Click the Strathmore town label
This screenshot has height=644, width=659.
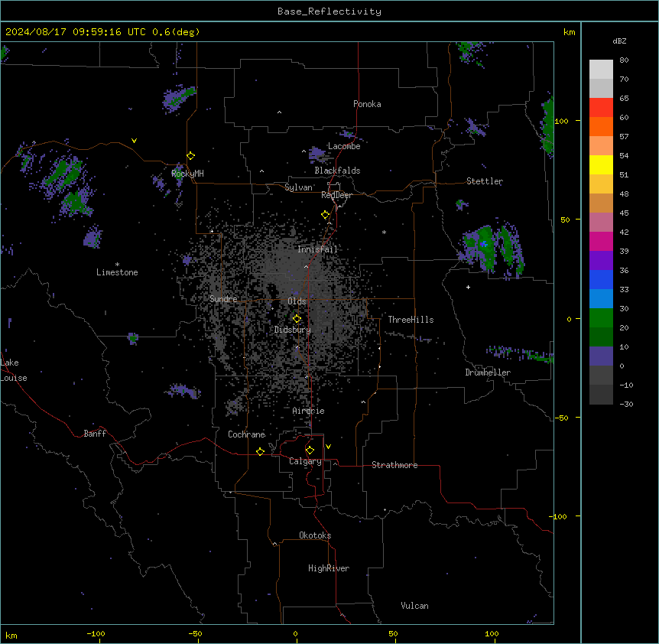click(394, 465)
